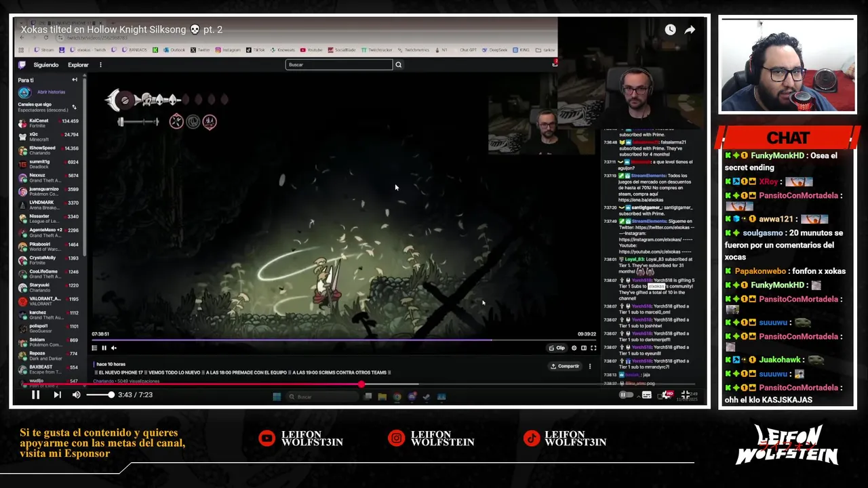Viewport: 868px width, 488px height.
Task: Toggle YouTube autoplay switch
Action: click(x=625, y=394)
